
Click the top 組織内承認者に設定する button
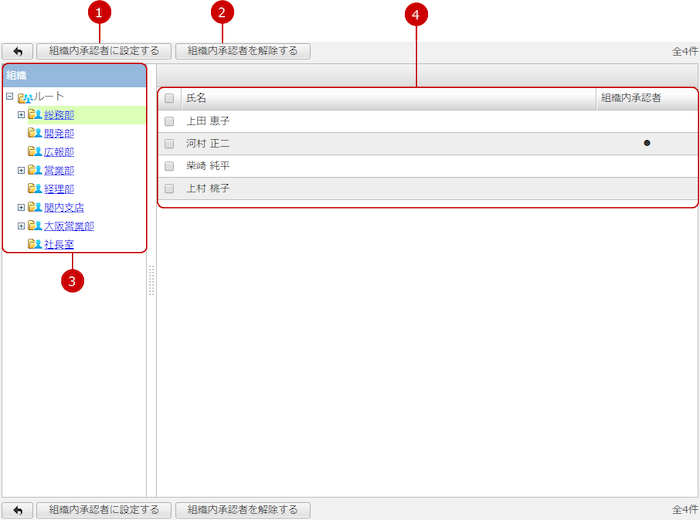click(x=104, y=50)
